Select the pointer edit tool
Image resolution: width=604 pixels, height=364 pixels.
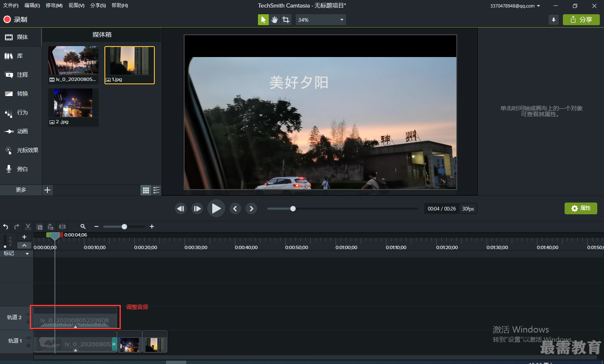263,20
